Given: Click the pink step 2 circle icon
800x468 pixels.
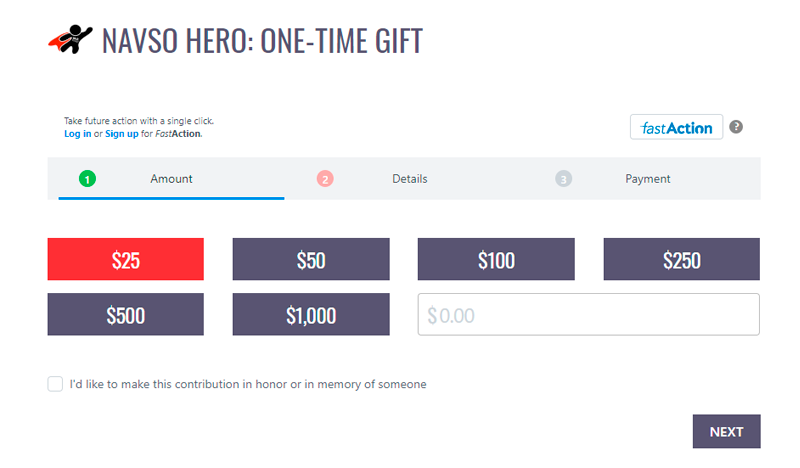Looking at the screenshot, I should (x=325, y=179).
